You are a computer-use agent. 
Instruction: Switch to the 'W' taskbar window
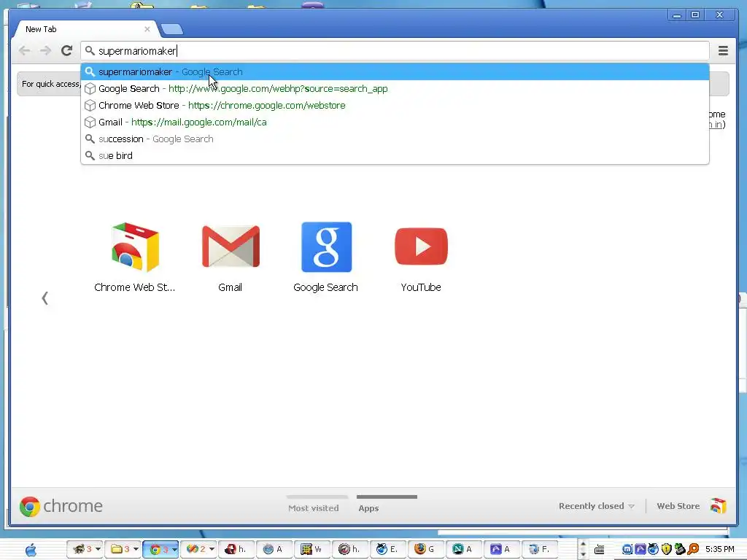click(x=311, y=549)
